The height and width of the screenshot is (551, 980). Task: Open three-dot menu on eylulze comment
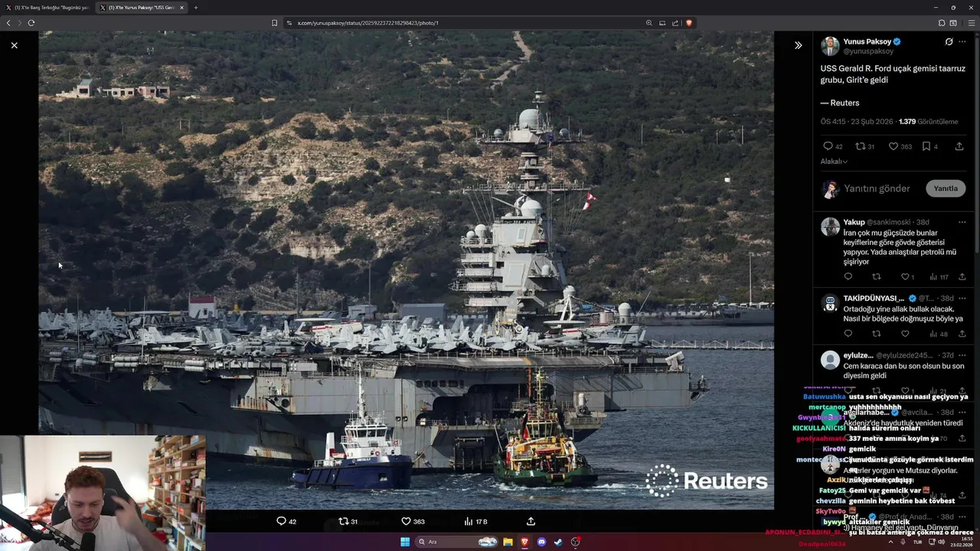pyautogui.click(x=962, y=355)
